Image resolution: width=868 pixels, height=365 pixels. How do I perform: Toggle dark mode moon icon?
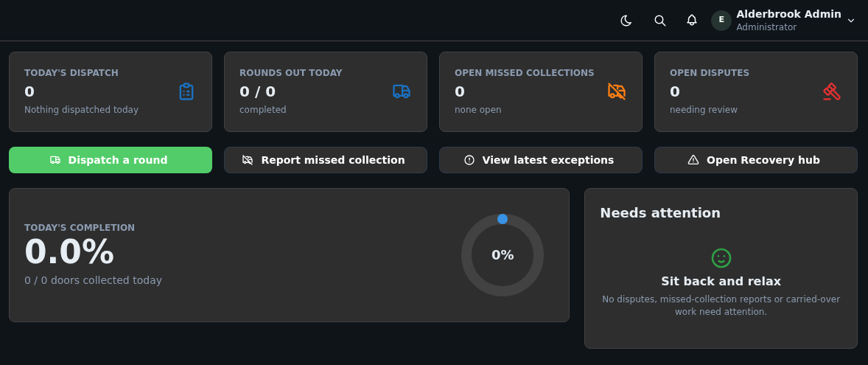pyautogui.click(x=626, y=21)
